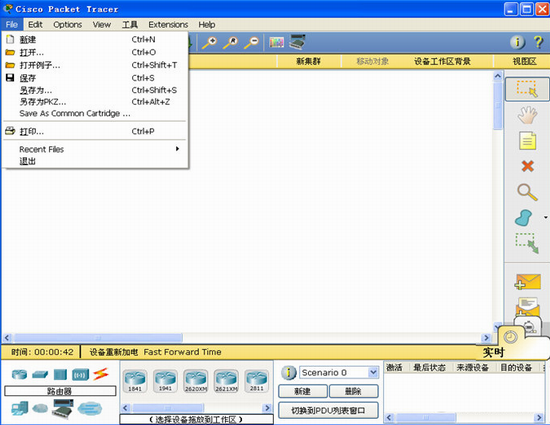
Task: Choose 退出 in the File menu
Action: click(95, 161)
